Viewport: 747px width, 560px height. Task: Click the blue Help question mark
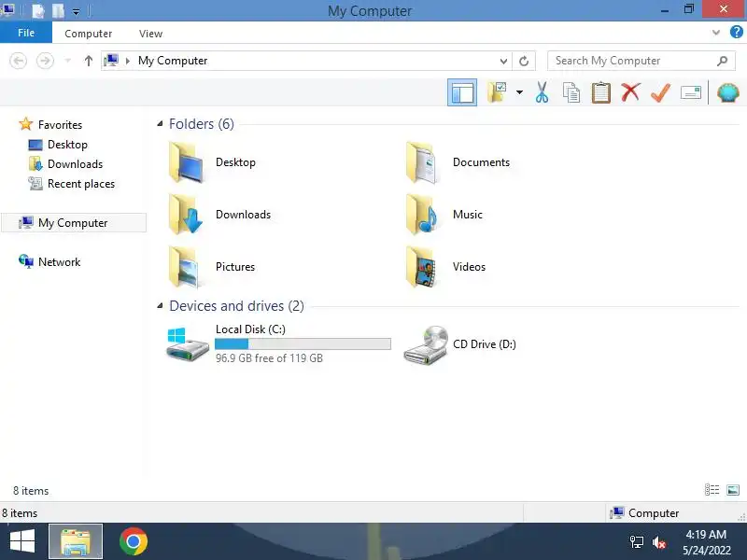tap(736, 33)
